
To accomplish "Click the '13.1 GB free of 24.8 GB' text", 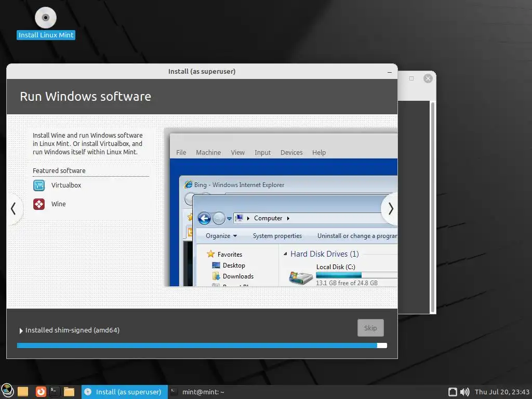I will (x=347, y=283).
